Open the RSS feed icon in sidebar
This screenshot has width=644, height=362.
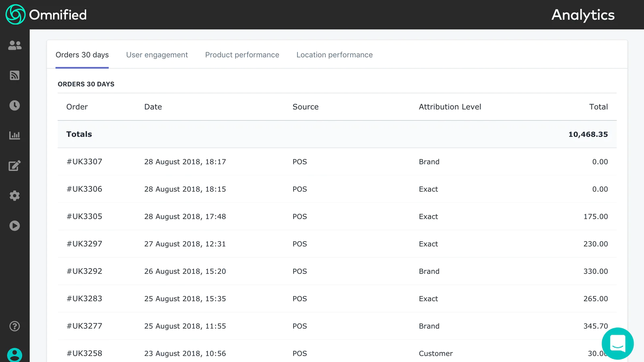(x=14, y=76)
